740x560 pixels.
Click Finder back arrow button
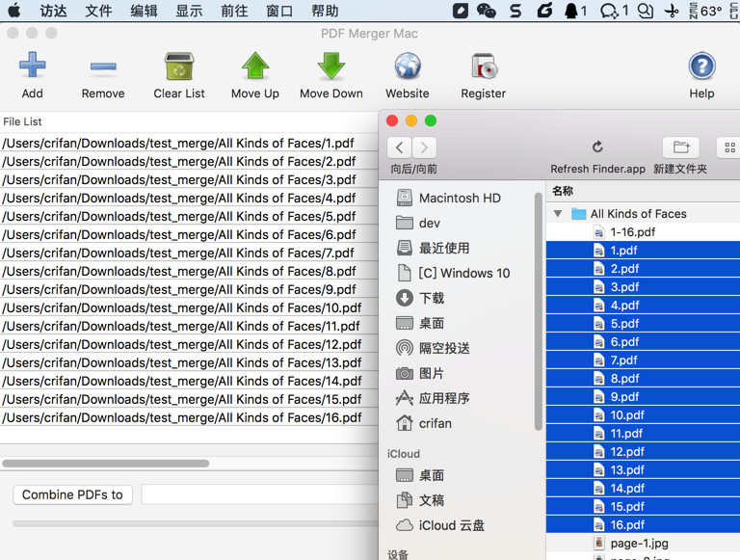pyautogui.click(x=399, y=147)
